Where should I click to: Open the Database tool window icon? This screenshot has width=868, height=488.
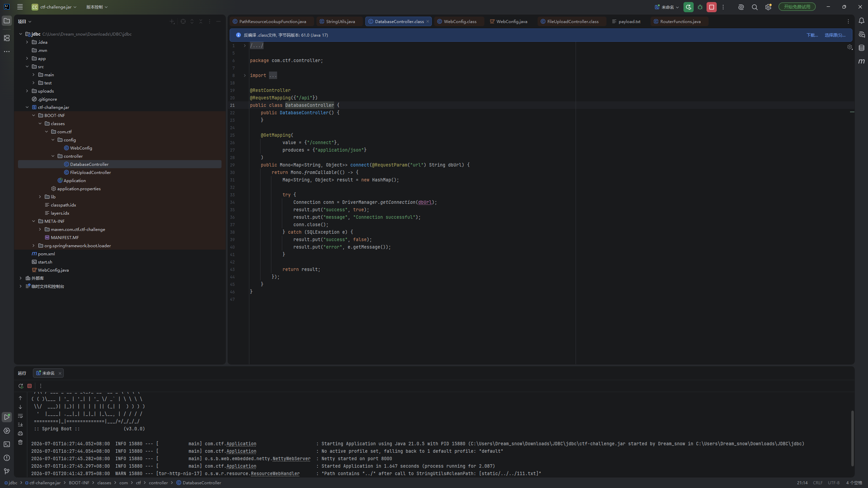[x=861, y=48]
